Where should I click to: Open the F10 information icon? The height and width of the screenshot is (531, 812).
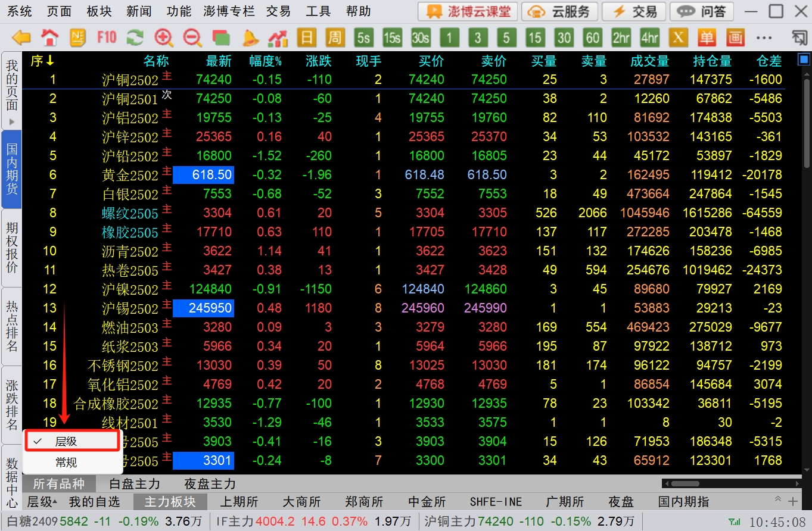pyautogui.click(x=107, y=38)
